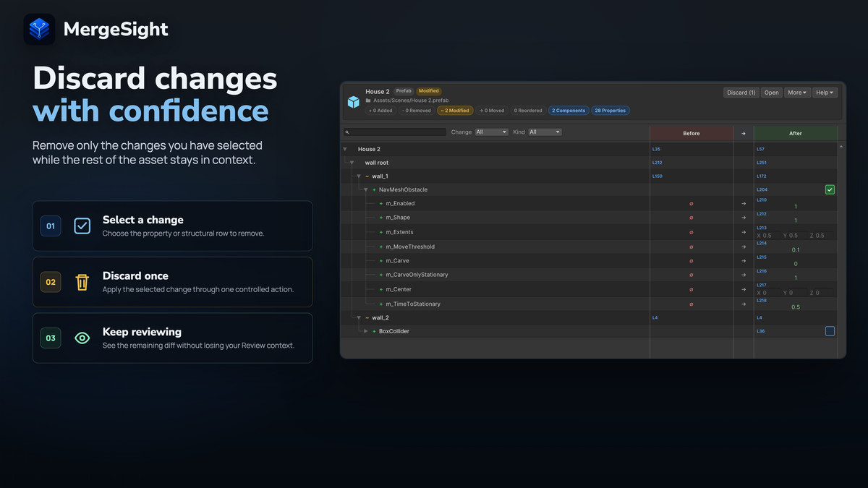Collapse the House 2 tree node
868x488 pixels.
[x=345, y=149]
